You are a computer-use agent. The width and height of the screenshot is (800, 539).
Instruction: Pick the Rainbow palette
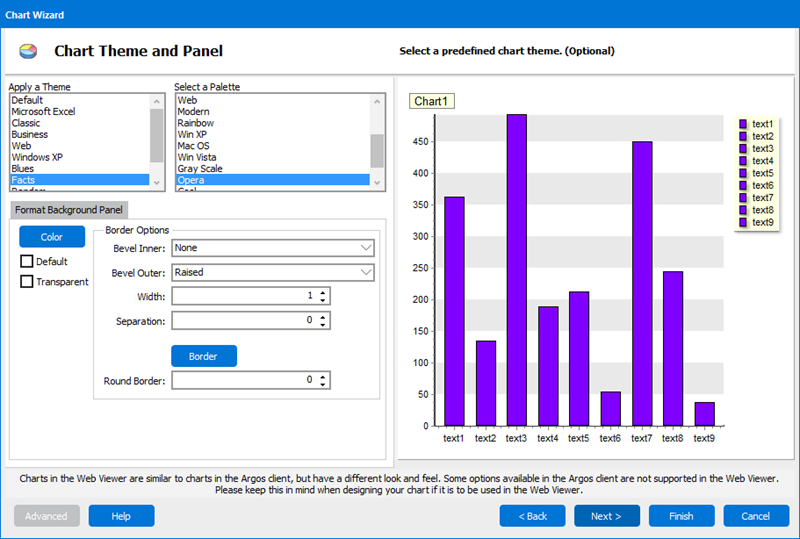195,123
